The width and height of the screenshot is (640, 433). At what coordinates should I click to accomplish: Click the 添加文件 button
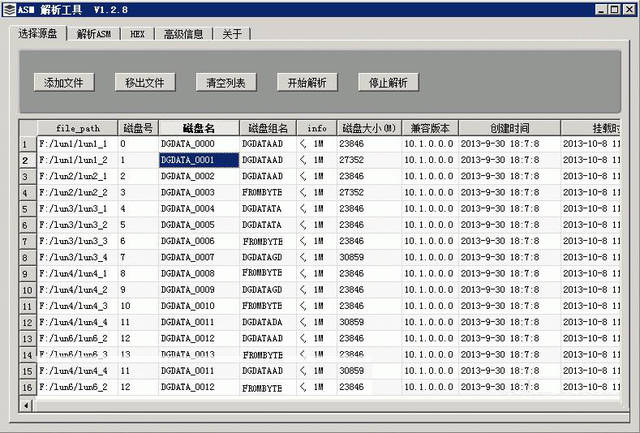tap(64, 82)
